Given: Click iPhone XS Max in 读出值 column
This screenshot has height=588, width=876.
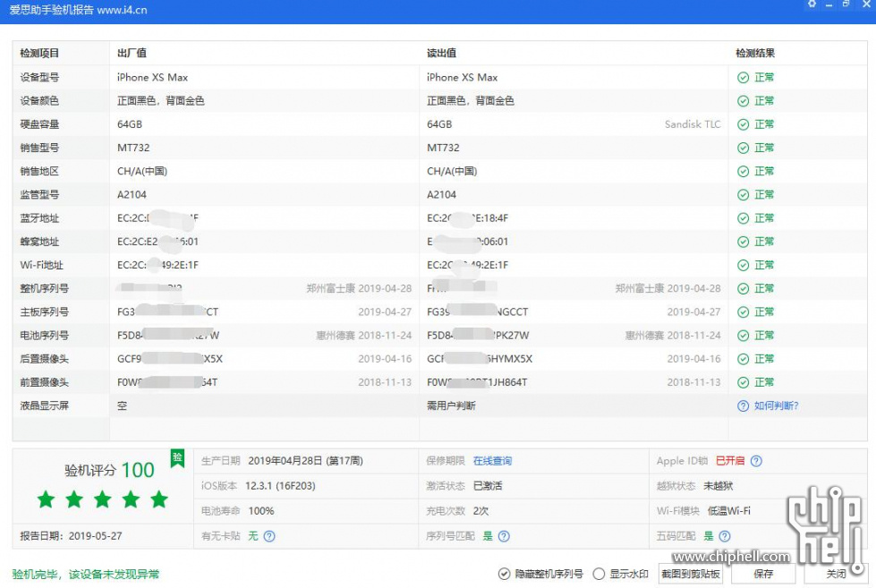Looking at the screenshot, I should [462, 78].
